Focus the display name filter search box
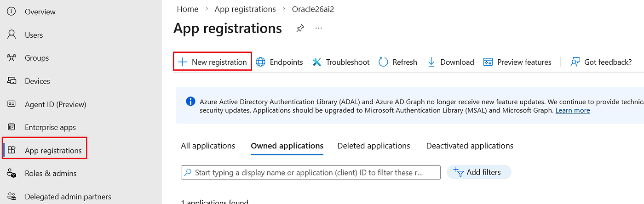Screen dimensions: 644x204 [310, 172]
